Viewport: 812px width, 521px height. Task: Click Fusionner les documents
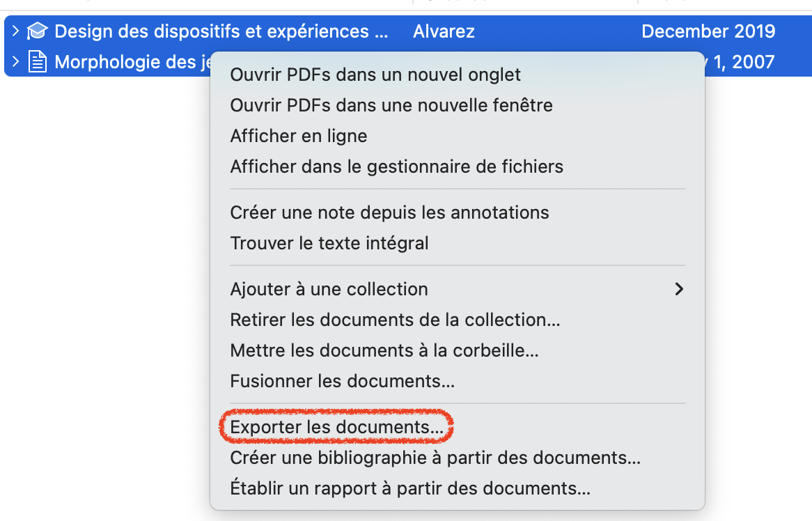[343, 381]
